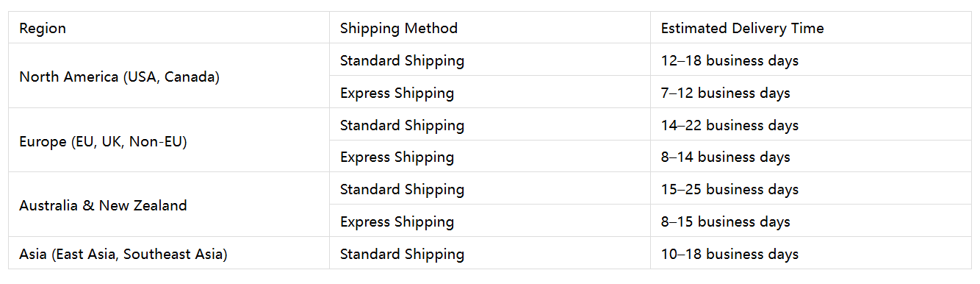The width and height of the screenshot is (980, 284).
Task: Click the 8–14 business days cell
Action: [x=811, y=157]
